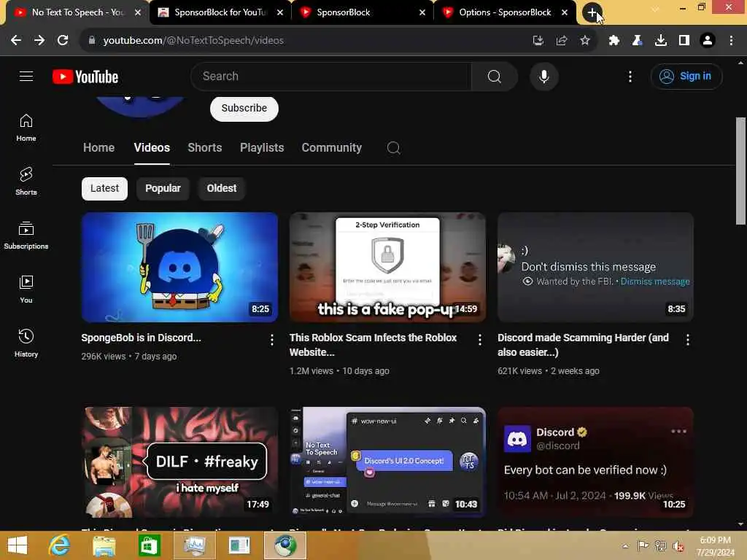
Task: Launch Internet Explorer from taskbar
Action: click(60, 545)
